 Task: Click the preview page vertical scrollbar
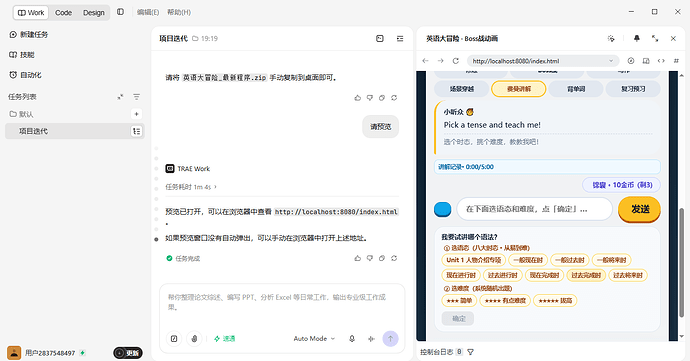(682, 262)
